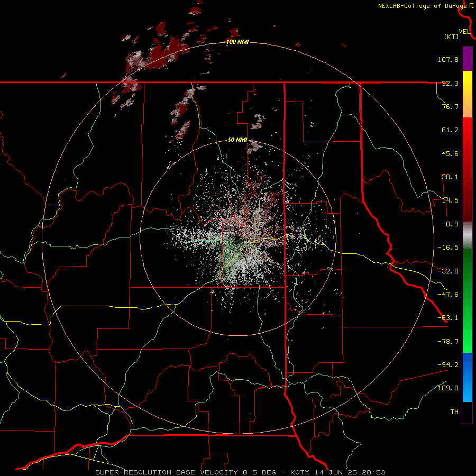Click the [KT] units label
Image resolution: width=476 pixels, height=476 pixels.
[452, 36]
